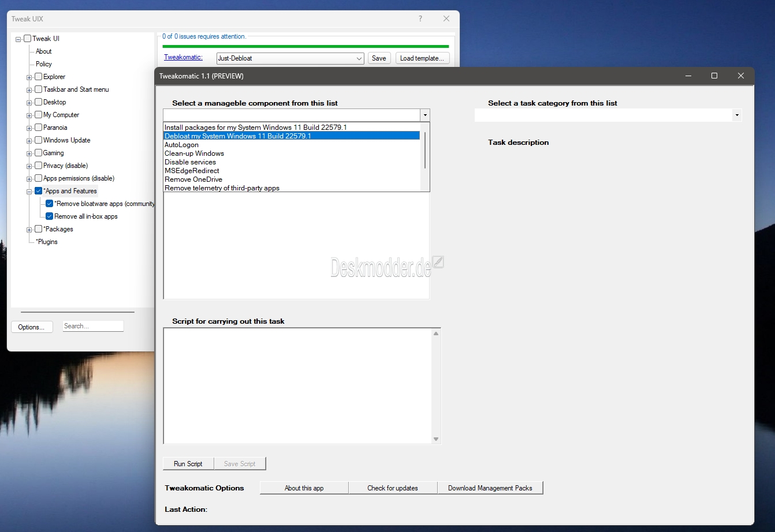Open Options... in Tweak UIX

[x=32, y=327]
